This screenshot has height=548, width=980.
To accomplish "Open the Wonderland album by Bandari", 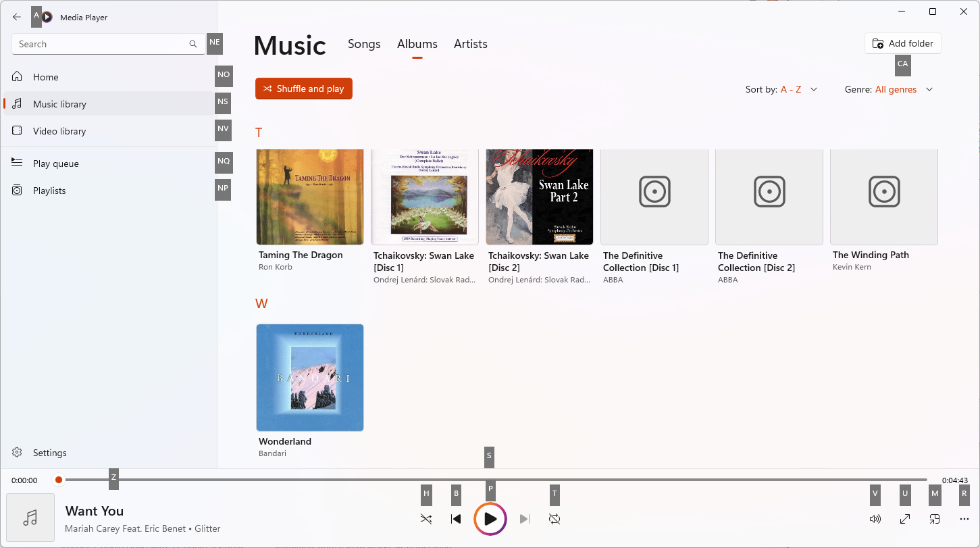I will pos(309,377).
